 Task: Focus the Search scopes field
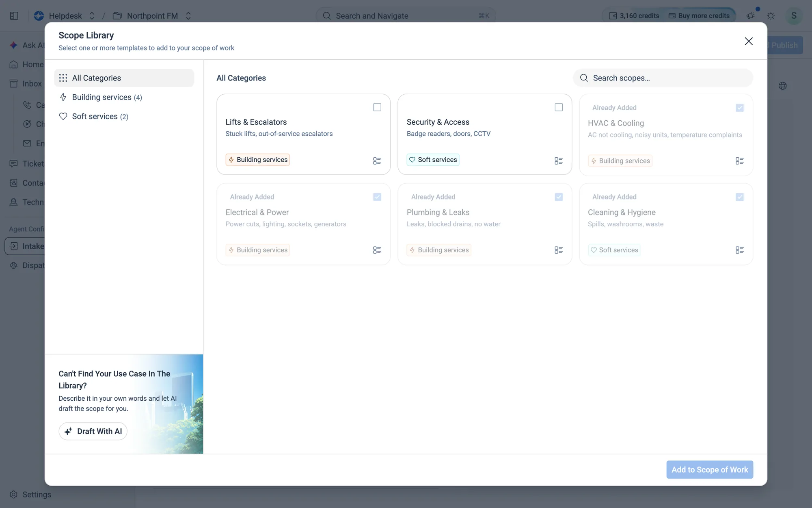663,78
